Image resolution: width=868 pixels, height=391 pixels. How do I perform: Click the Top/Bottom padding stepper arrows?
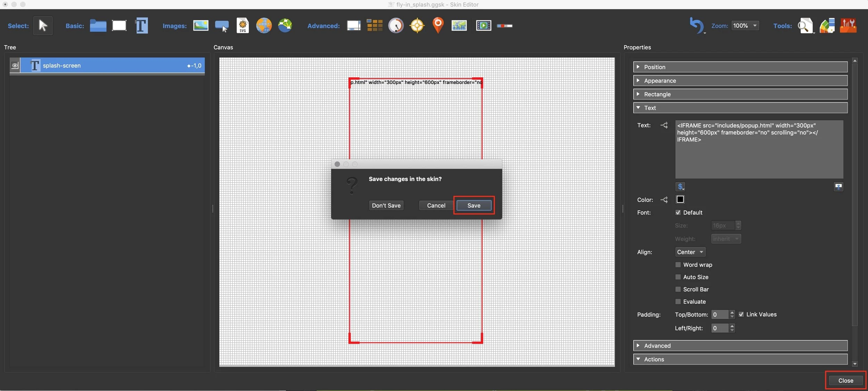[x=732, y=315]
